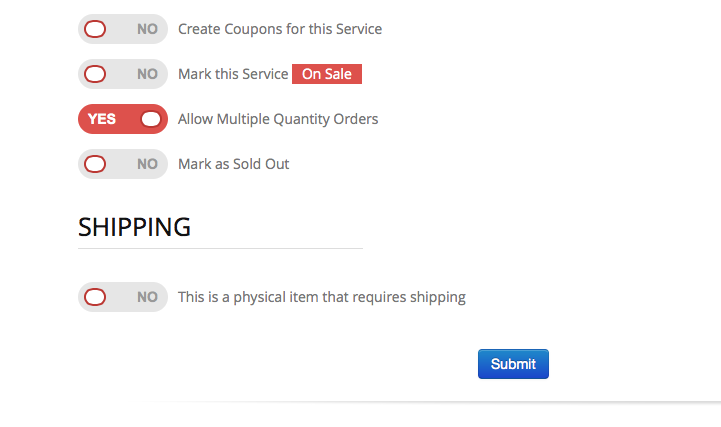Click the white knob on the Multiple Quantity switch

tap(151, 119)
